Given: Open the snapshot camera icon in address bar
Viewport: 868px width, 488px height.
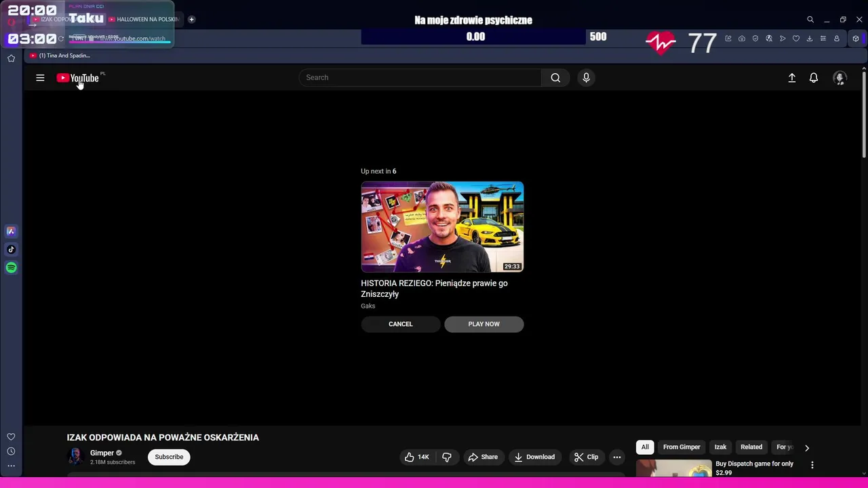Looking at the screenshot, I should (742, 39).
